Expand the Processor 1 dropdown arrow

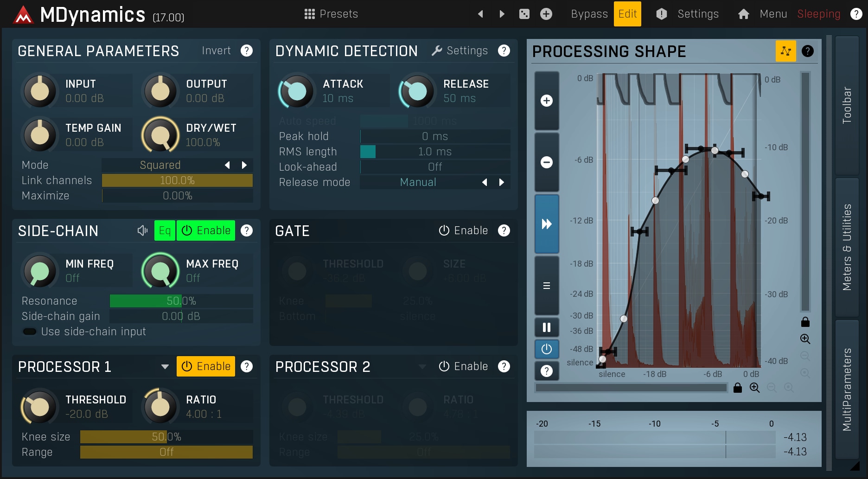[x=165, y=367]
